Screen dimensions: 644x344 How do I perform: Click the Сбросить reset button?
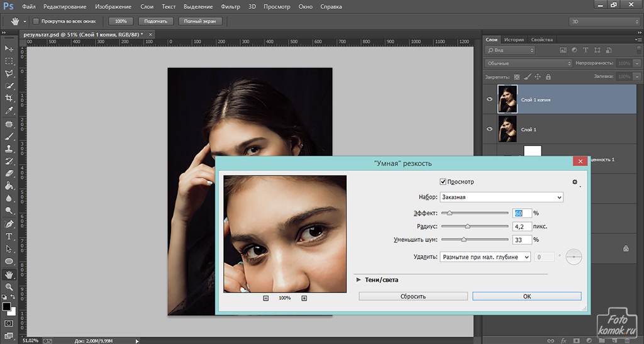413,296
